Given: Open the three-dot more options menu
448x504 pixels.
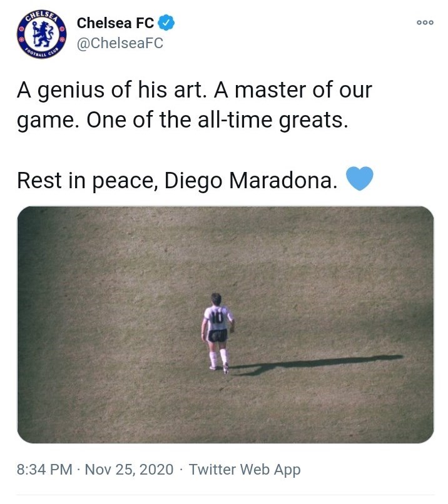Looking at the screenshot, I should pos(425,22).
